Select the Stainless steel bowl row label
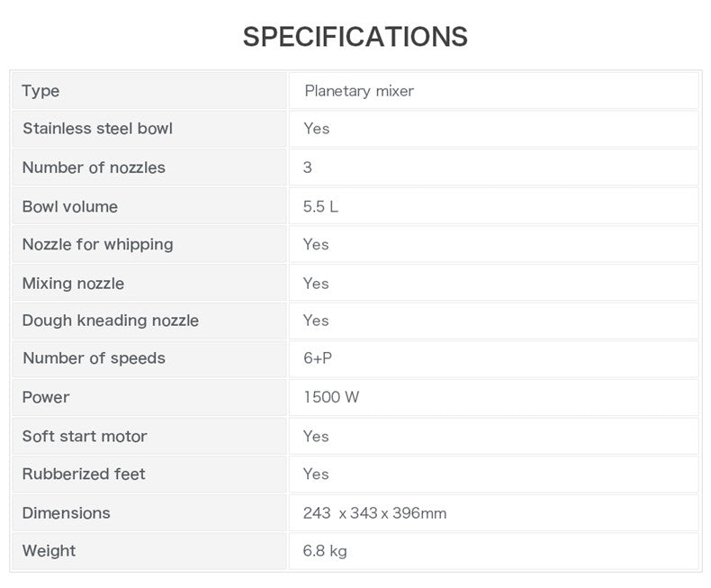The image size is (711, 588). 97,129
